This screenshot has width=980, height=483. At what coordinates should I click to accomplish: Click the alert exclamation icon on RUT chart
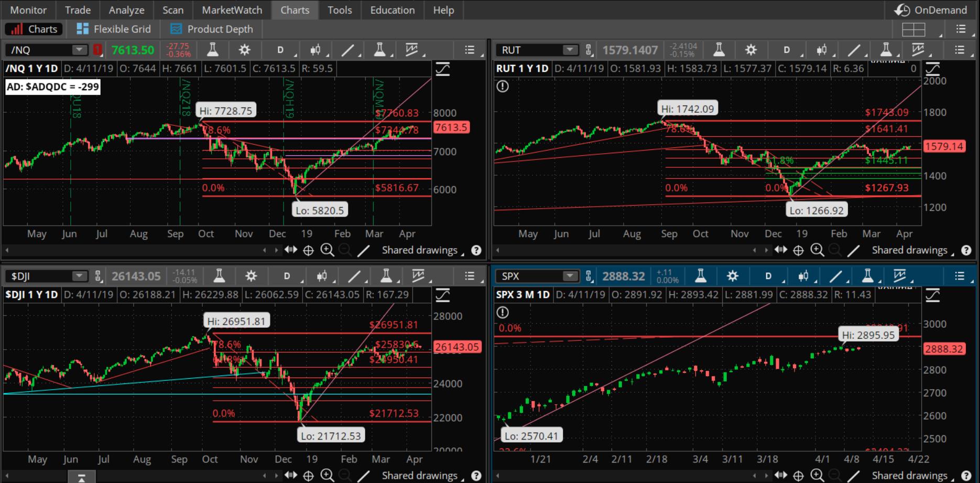[502, 86]
